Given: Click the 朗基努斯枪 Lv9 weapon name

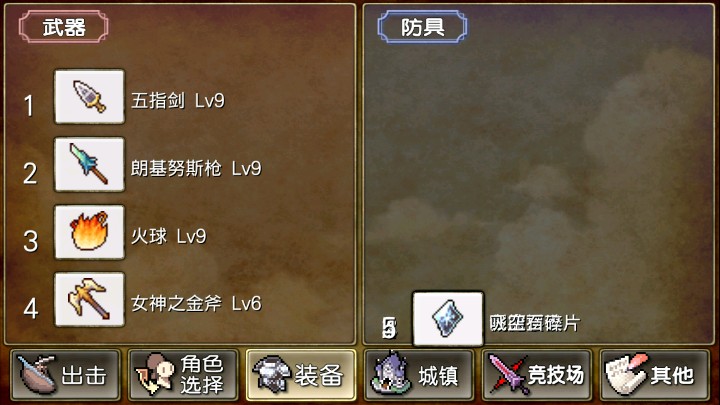Looking at the screenshot, I should 196,169.
